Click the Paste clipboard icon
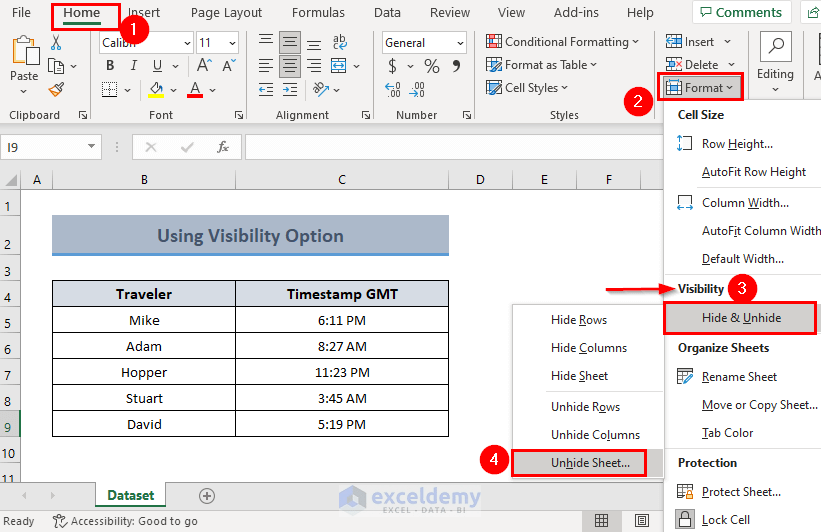 pyautogui.click(x=24, y=52)
